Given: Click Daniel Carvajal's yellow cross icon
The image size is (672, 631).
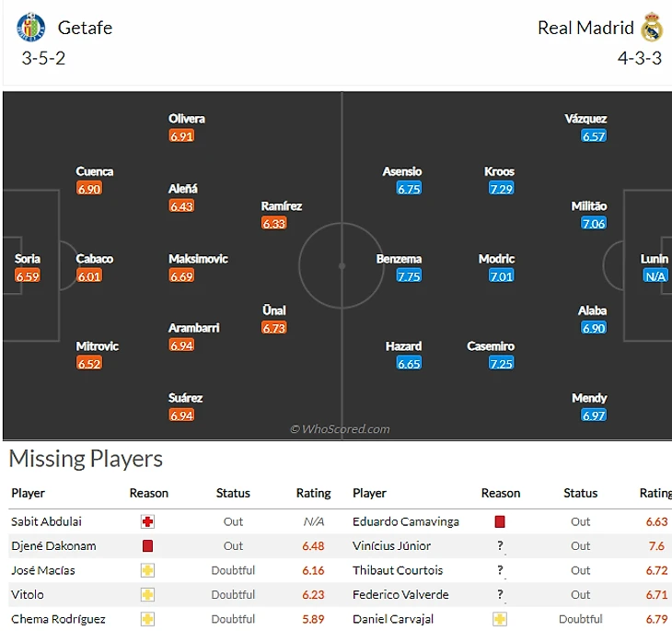Looking at the screenshot, I should coord(500,619).
